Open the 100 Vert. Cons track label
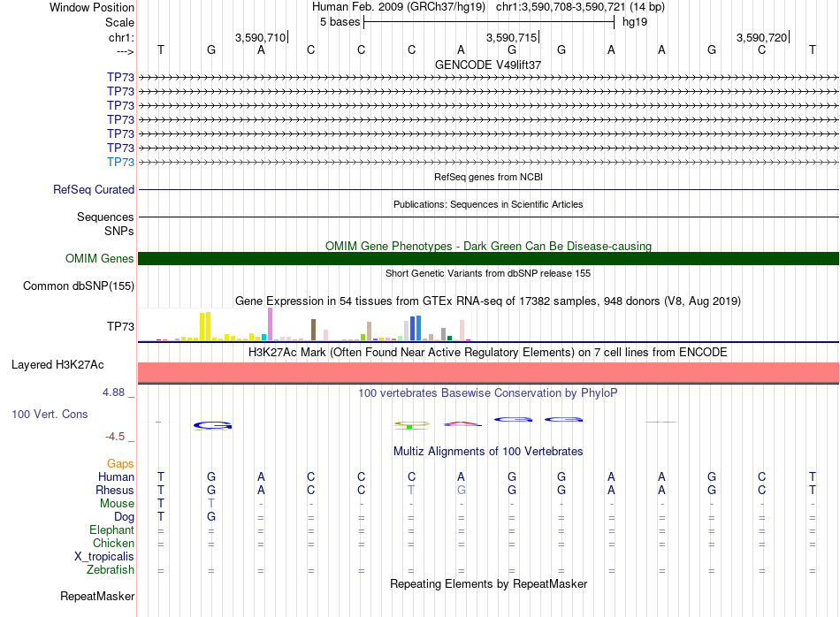The height and width of the screenshot is (617, 840). tap(50, 414)
